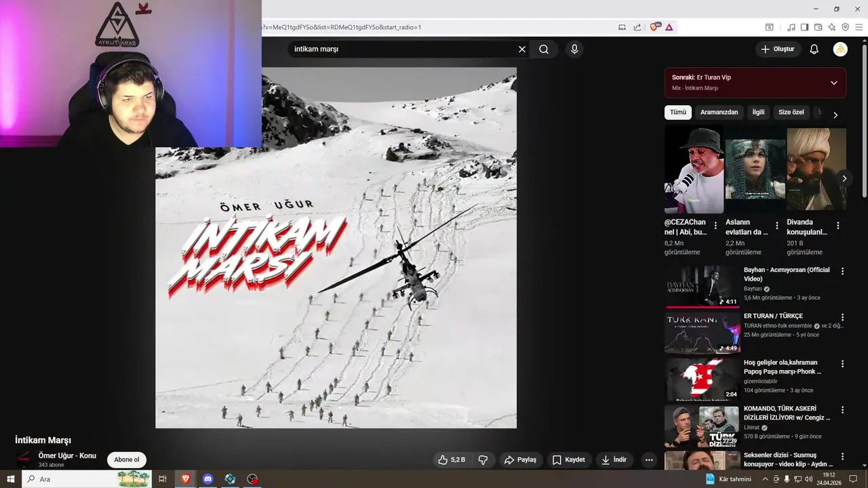The image size is (868, 488).
Task: Select the Aramanızdan filter chip
Action: pos(719,113)
